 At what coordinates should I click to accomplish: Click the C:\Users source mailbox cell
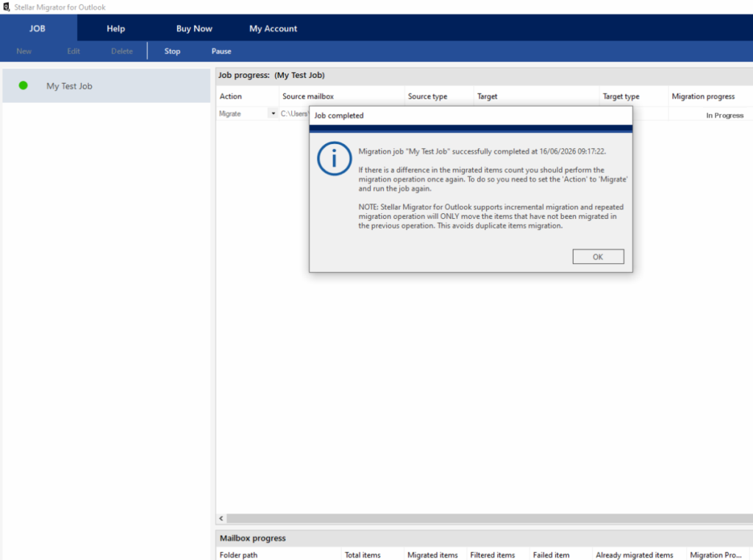[x=294, y=114]
